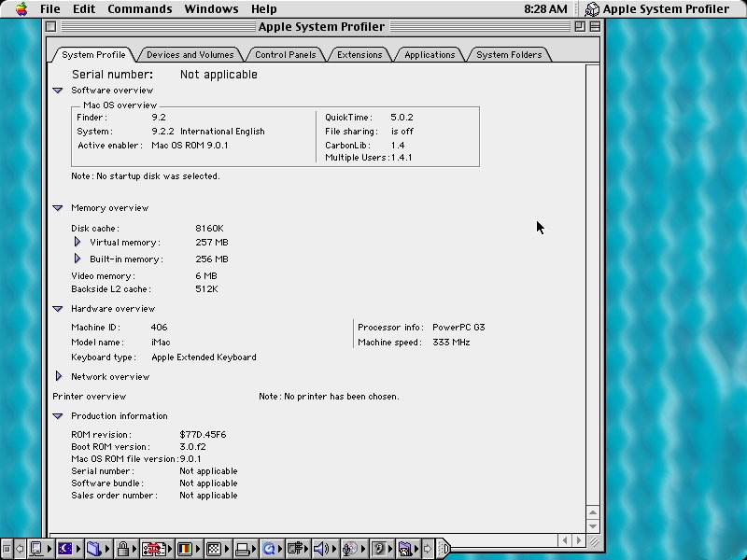Click 'Mac OS ROM 9.0.1' enabler value

click(x=190, y=146)
